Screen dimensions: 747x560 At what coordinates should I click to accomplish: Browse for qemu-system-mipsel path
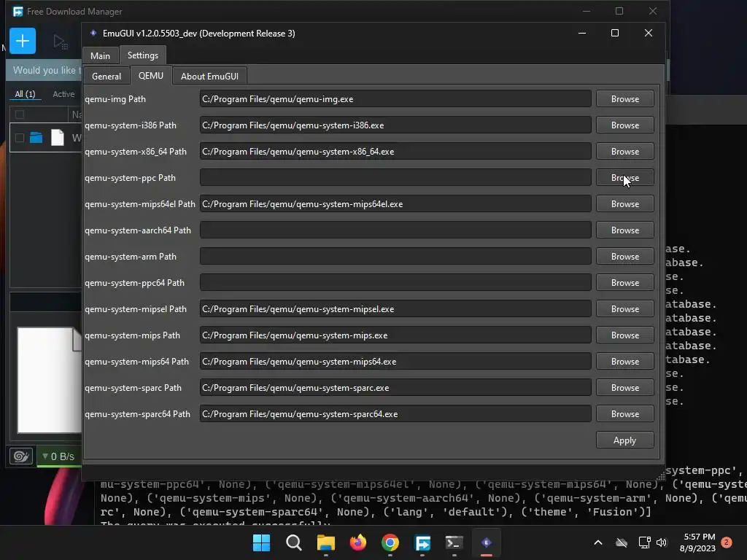(x=625, y=309)
